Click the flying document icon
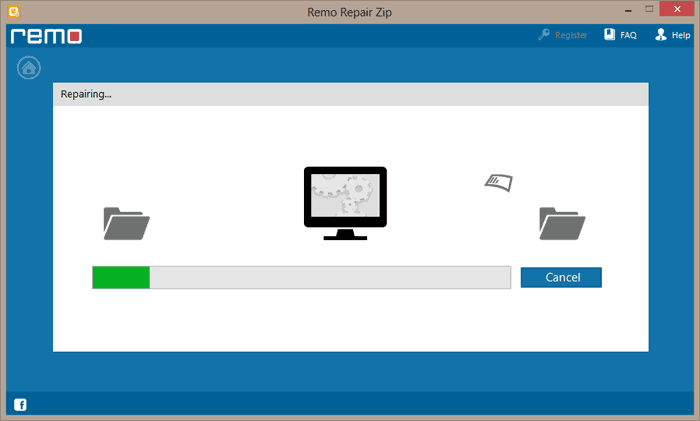The height and width of the screenshot is (421, 700). [x=499, y=183]
